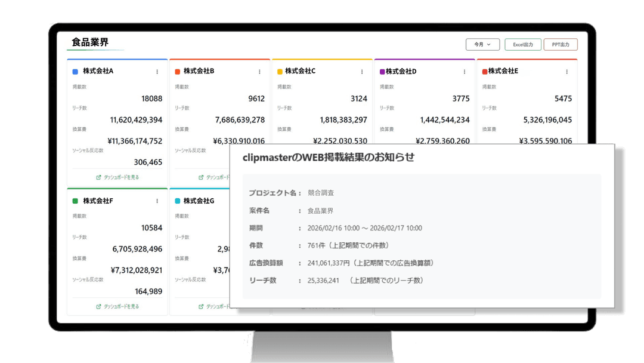Viewport: 644px width, 363px height.
Task: Click the three-dot icon on 株式会社E card
Action: [567, 72]
